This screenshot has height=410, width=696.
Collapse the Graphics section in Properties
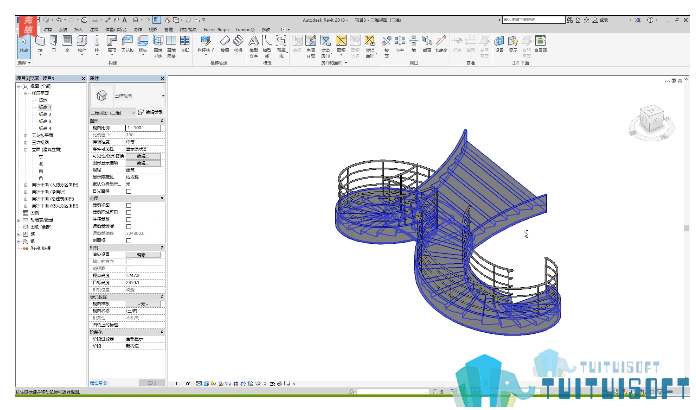pyautogui.click(x=162, y=121)
